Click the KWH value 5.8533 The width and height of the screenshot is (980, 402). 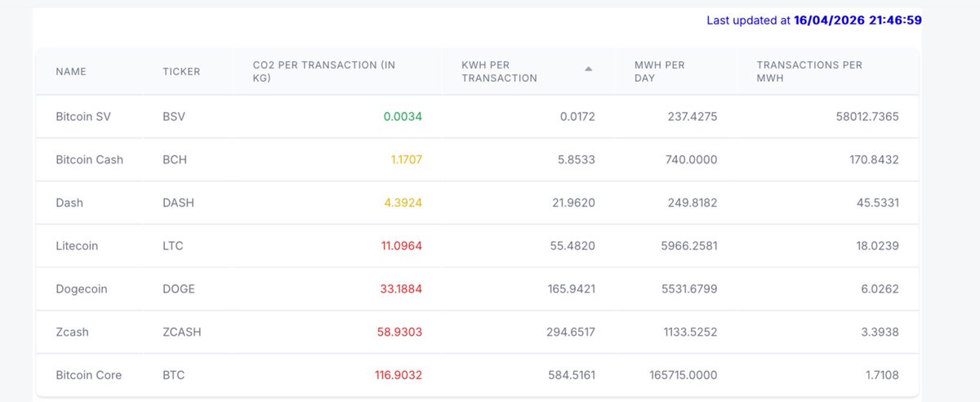click(577, 160)
